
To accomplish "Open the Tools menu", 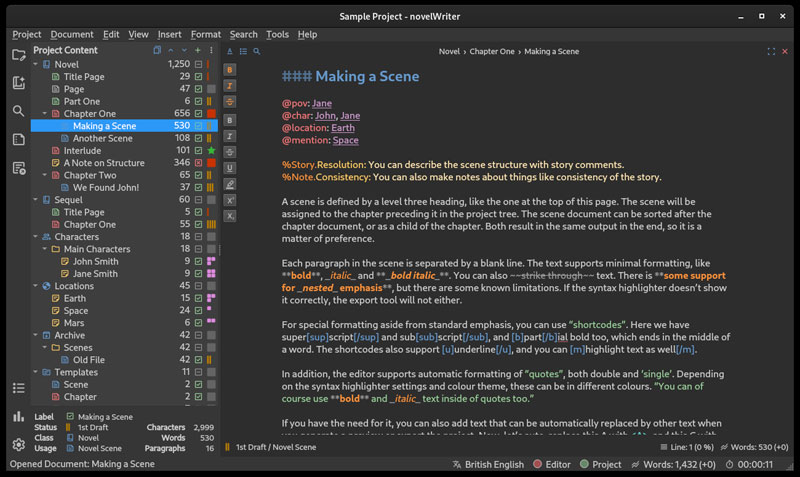I will (277, 34).
